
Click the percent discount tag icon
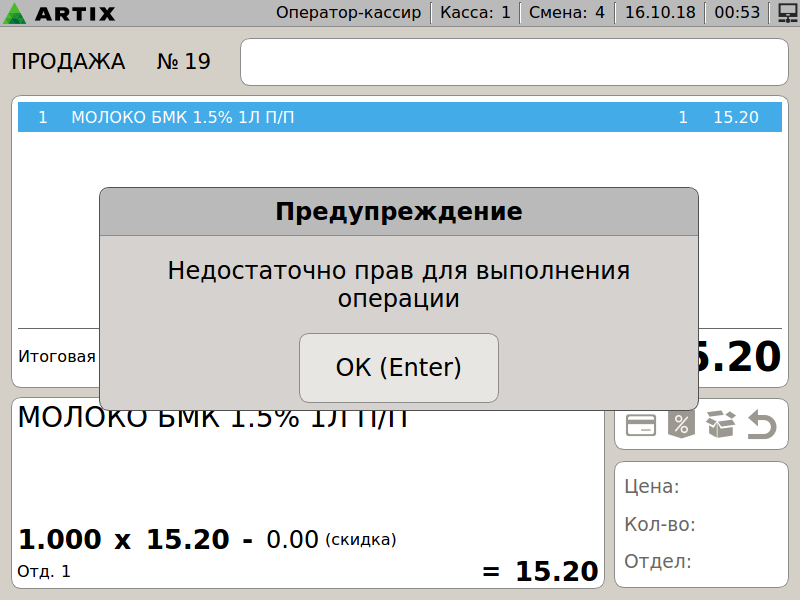(x=680, y=425)
